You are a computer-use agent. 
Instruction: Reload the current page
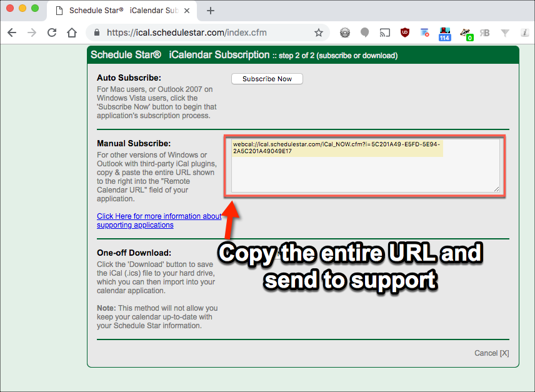pos(52,33)
